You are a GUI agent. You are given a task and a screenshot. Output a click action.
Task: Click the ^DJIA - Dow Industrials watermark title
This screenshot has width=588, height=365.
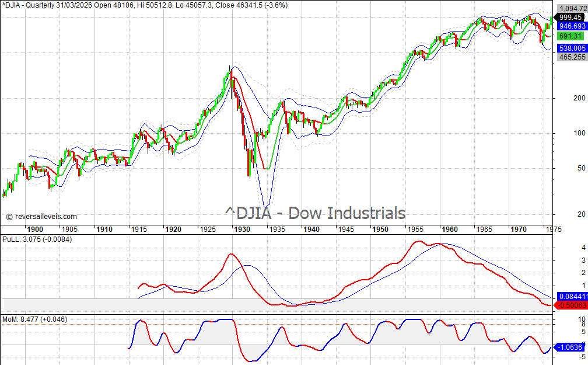point(315,213)
